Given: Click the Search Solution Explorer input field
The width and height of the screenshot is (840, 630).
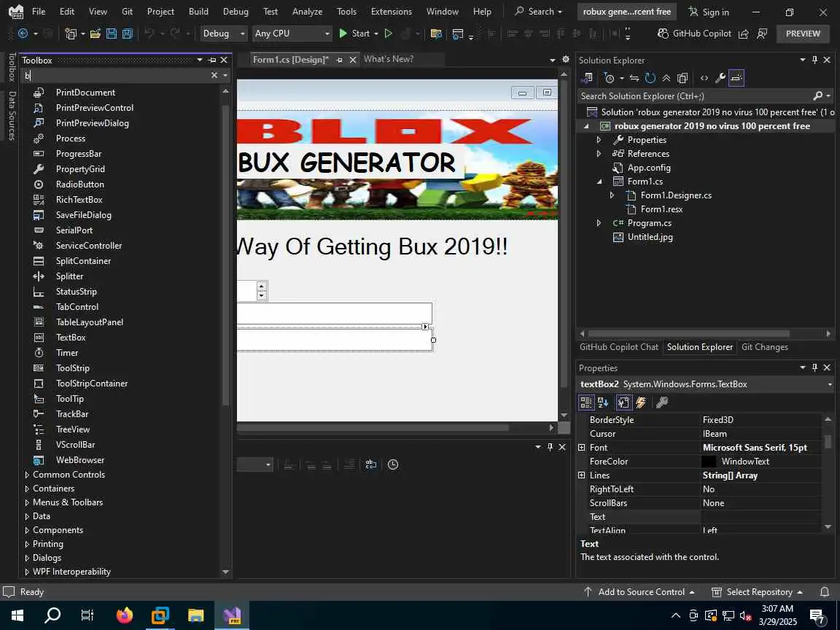Looking at the screenshot, I should [x=696, y=96].
